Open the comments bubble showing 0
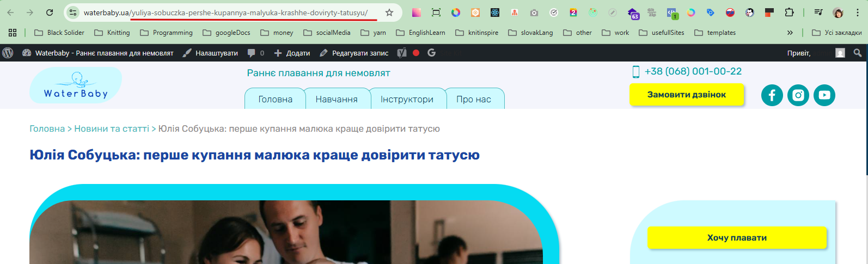The height and width of the screenshot is (264, 868). (x=255, y=53)
